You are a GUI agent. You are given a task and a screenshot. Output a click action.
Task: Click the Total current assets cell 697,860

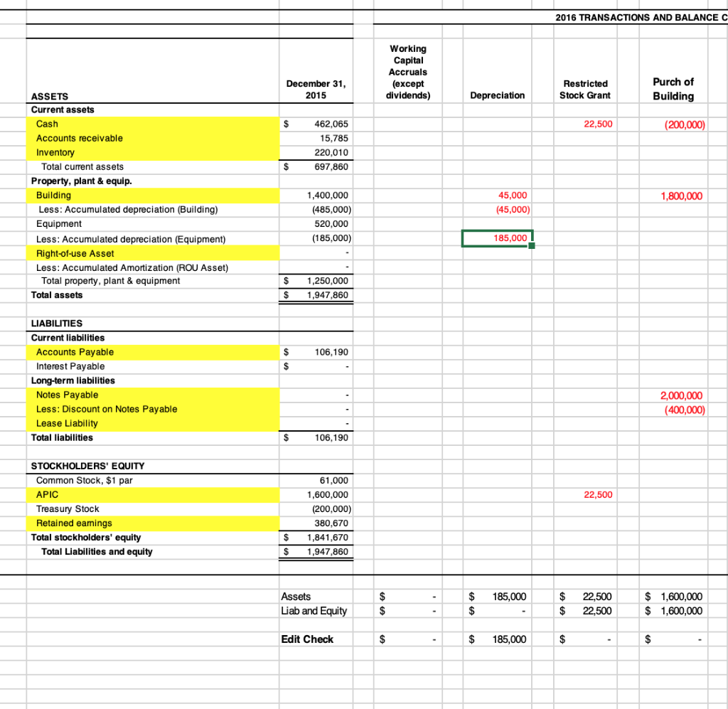click(x=327, y=166)
